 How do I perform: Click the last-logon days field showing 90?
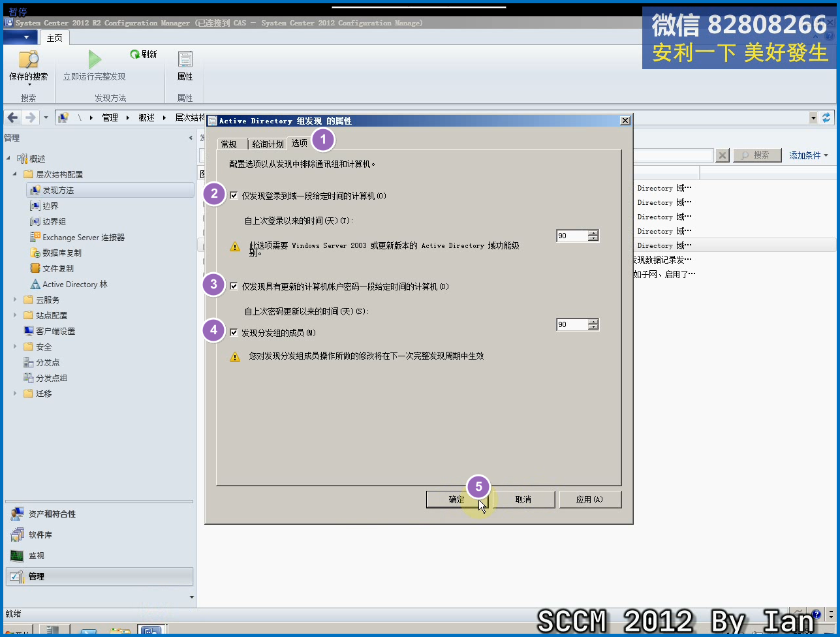572,236
